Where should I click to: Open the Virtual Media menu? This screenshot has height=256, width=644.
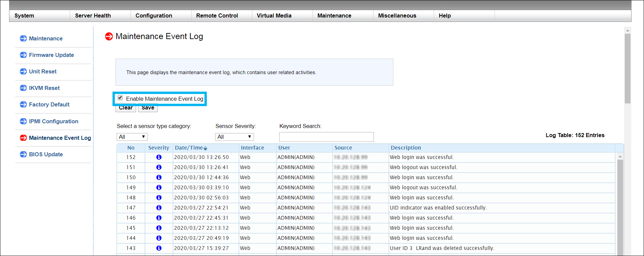pyautogui.click(x=274, y=15)
